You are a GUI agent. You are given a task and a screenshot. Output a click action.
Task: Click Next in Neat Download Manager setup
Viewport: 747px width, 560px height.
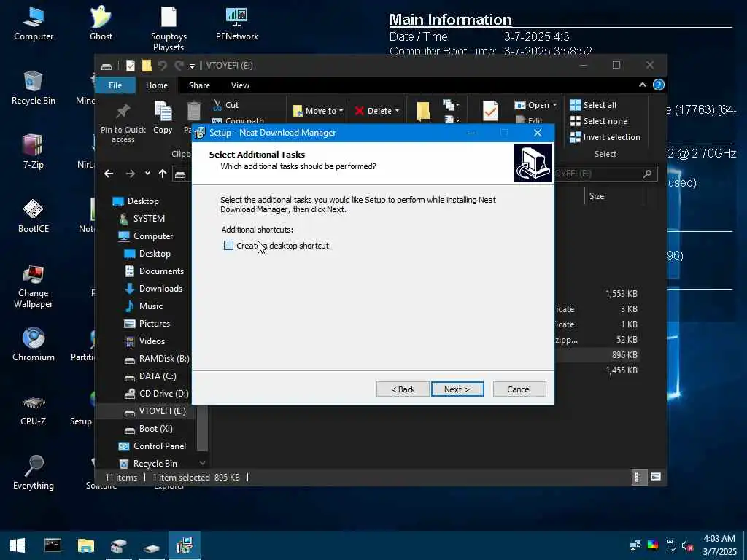(x=457, y=389)
